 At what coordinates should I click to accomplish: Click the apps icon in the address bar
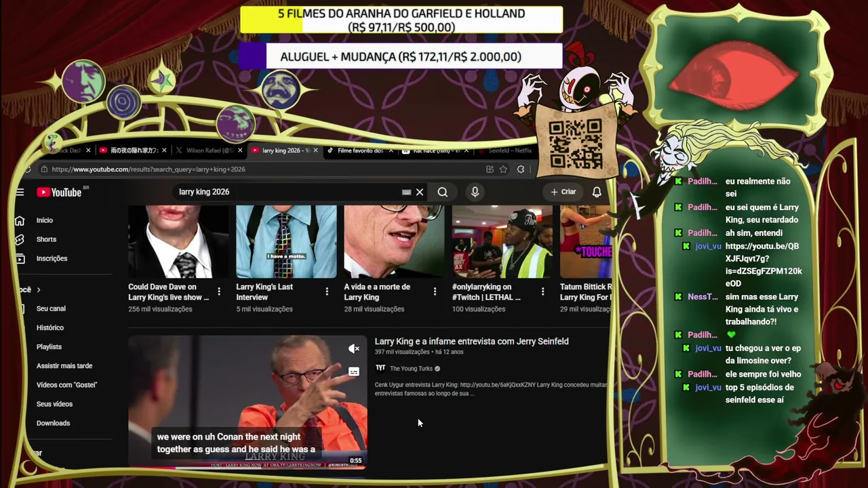pyautogui.click(x=490, y=169)
